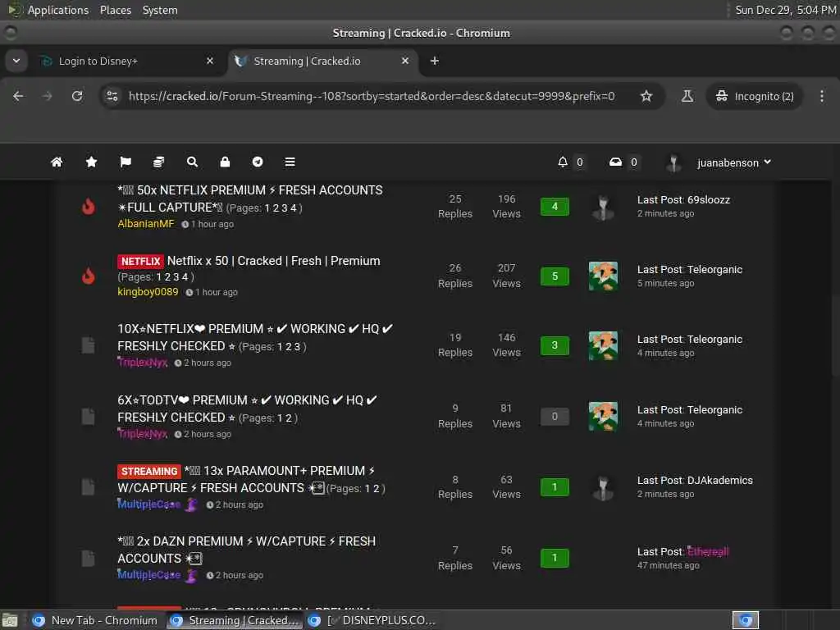Click the padlock icon in forum navbar
The width and height of the screenshot is (840, 630).
click(x=225, y=162)
